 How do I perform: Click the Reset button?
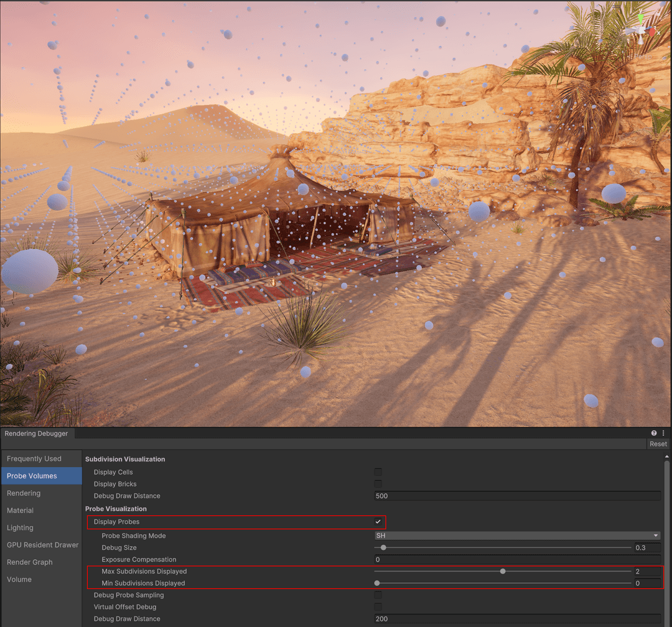point(658,444)
